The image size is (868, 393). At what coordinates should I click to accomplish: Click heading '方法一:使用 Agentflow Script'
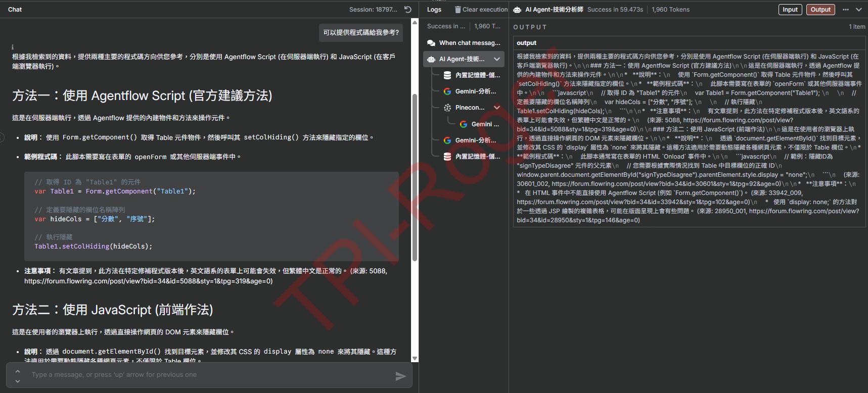142,95
